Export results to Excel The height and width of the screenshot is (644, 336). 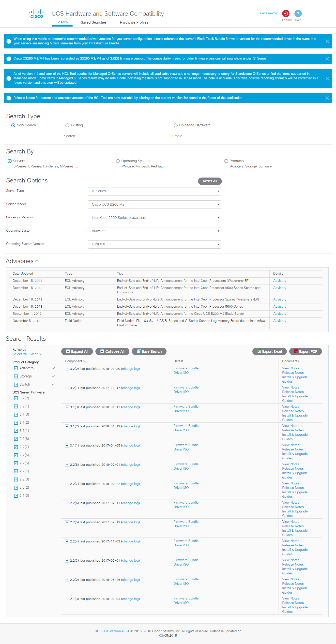270,351
